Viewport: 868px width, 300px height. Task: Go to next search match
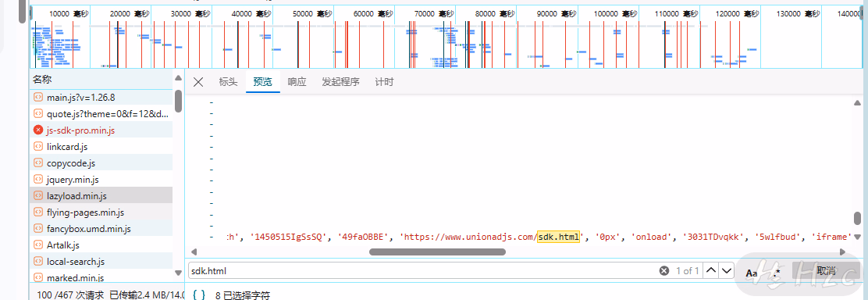(726, 270)
